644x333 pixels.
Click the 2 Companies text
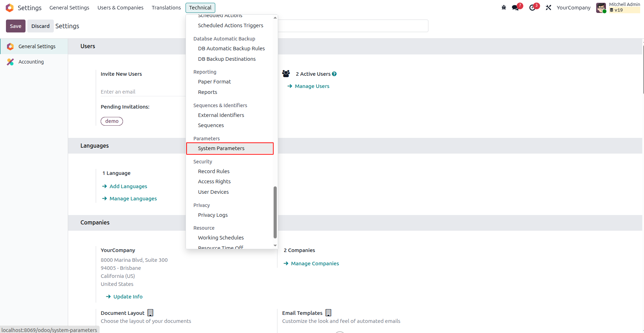[299, 250]
